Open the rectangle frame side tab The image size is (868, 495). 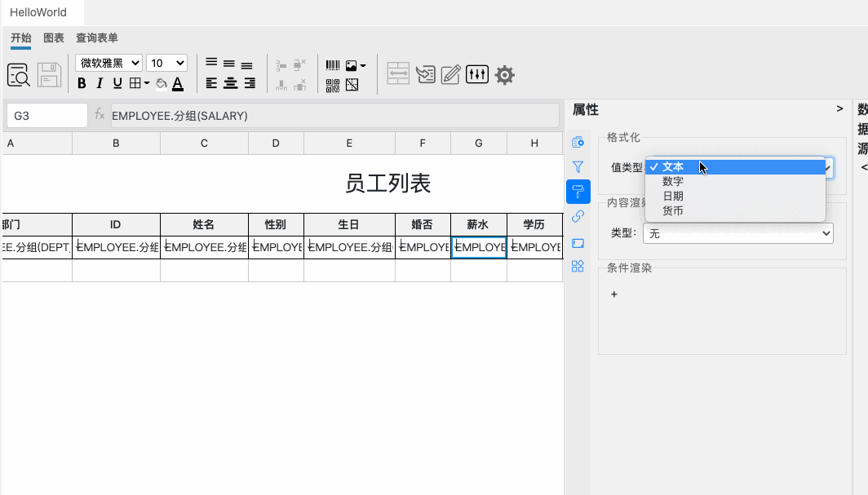578,243
